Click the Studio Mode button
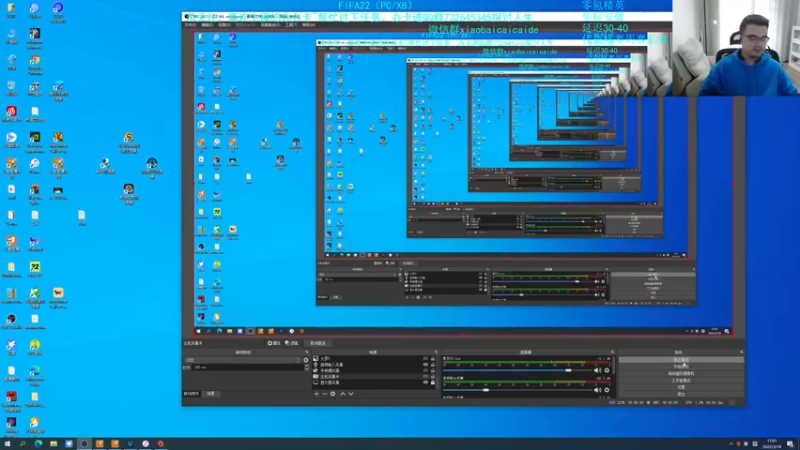The height and width of the screenshot is (450, 800). click(681, 380)
